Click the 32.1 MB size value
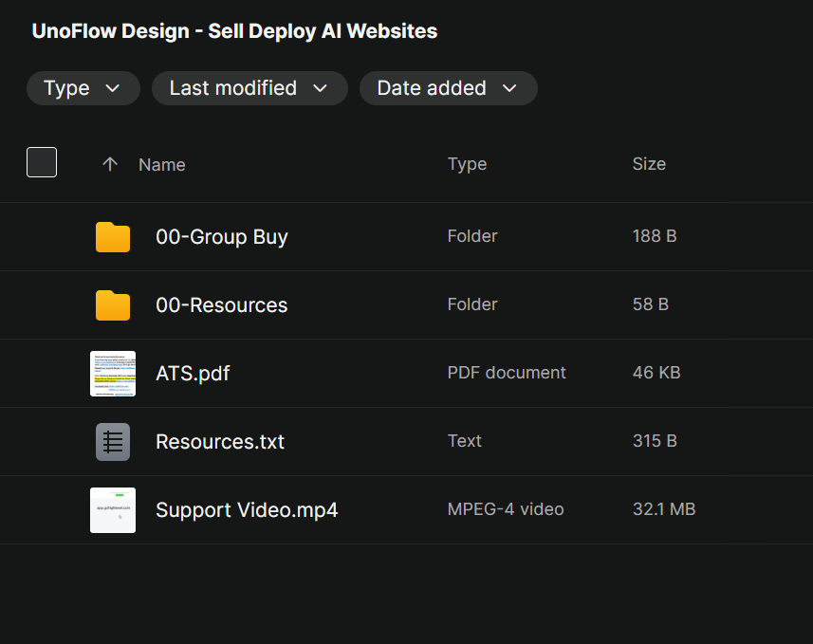The width and height of the screenshot is (813, 644). (x=664, y=509)
